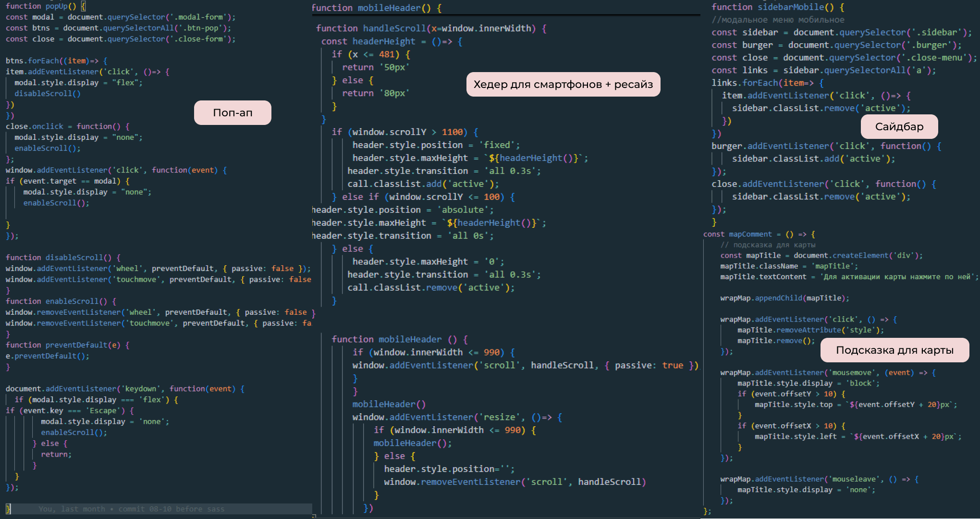Click the line 'links.forEach(item=> {'

(x=768, y=83)
